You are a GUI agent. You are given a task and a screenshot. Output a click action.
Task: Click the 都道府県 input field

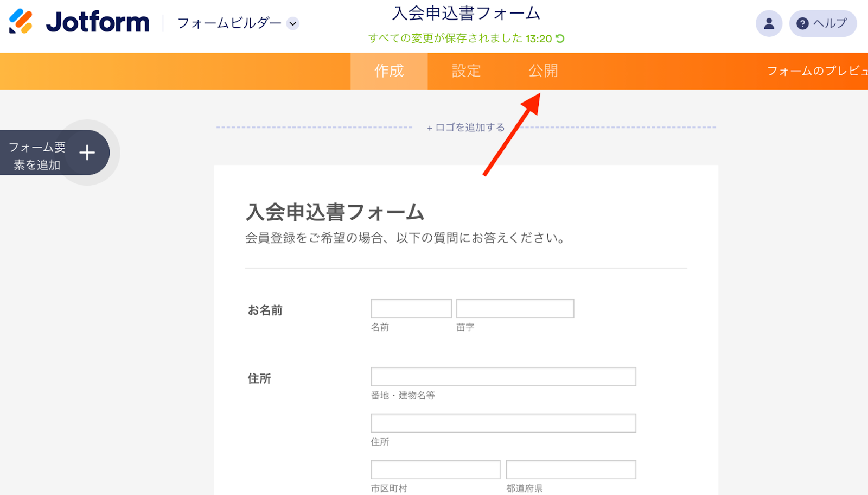click(x=570, y=469)
